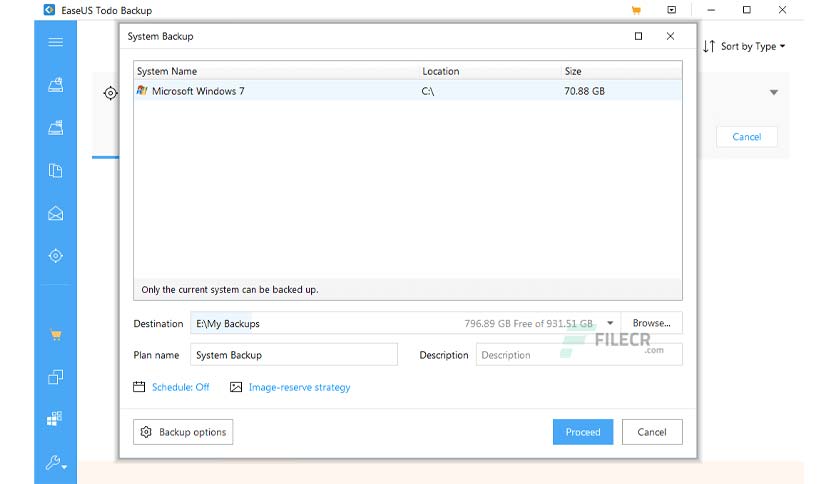Click the calendar icon next to Schedule

(139, 387)
